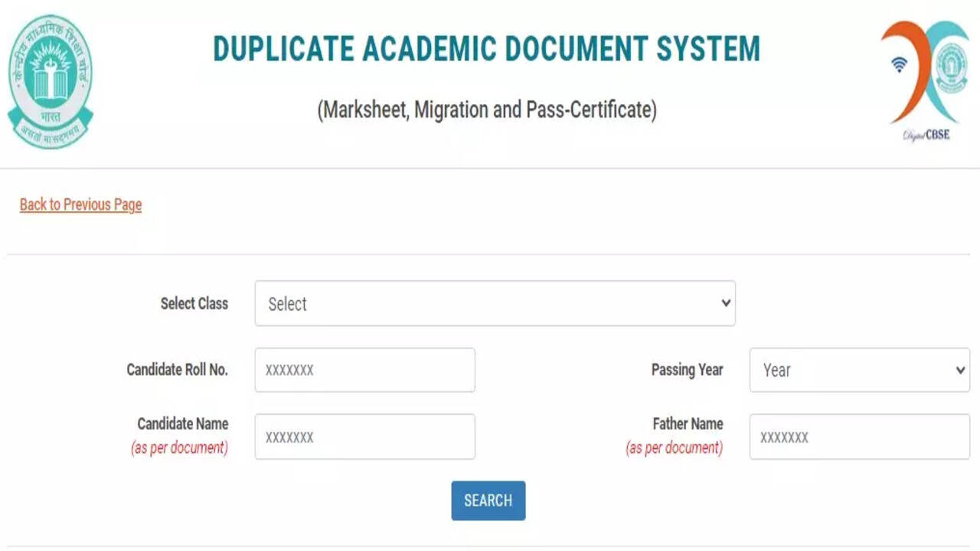980x551 pixels.
Task: Go back via Back to Previous Page link
Action: [80, 204]
